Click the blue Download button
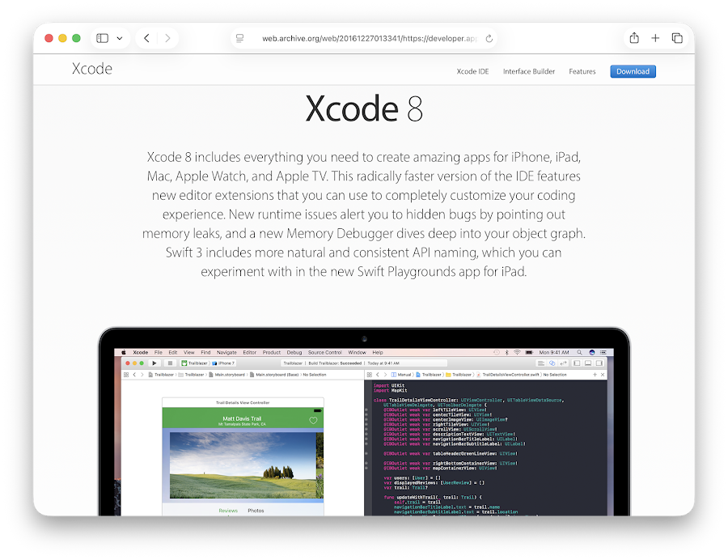 633,71
